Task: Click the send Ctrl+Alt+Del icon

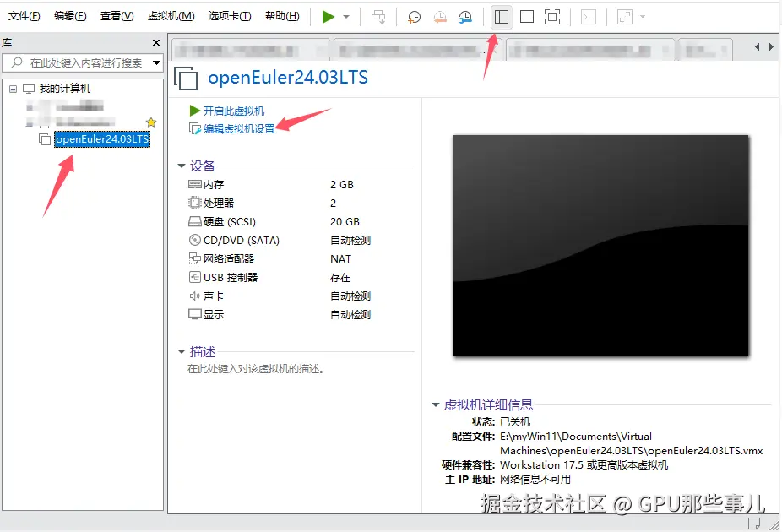Action: (x=379, y=17)
